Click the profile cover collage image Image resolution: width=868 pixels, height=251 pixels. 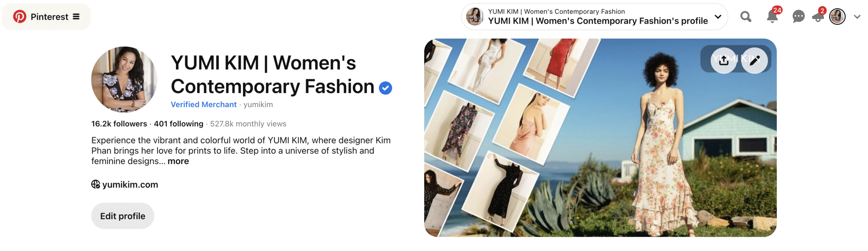(600, 138)
